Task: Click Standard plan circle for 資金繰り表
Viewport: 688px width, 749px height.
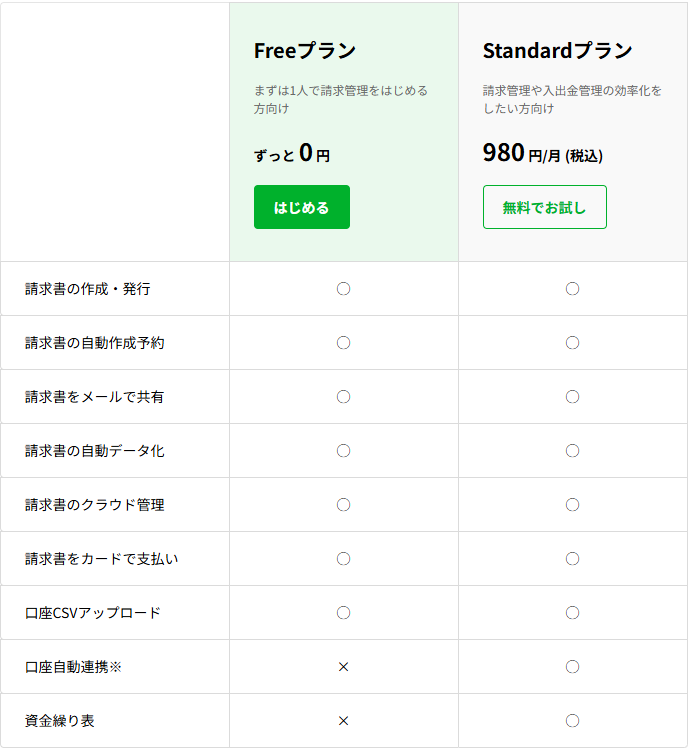Action: pyautogui.click(x=572, y=721)
